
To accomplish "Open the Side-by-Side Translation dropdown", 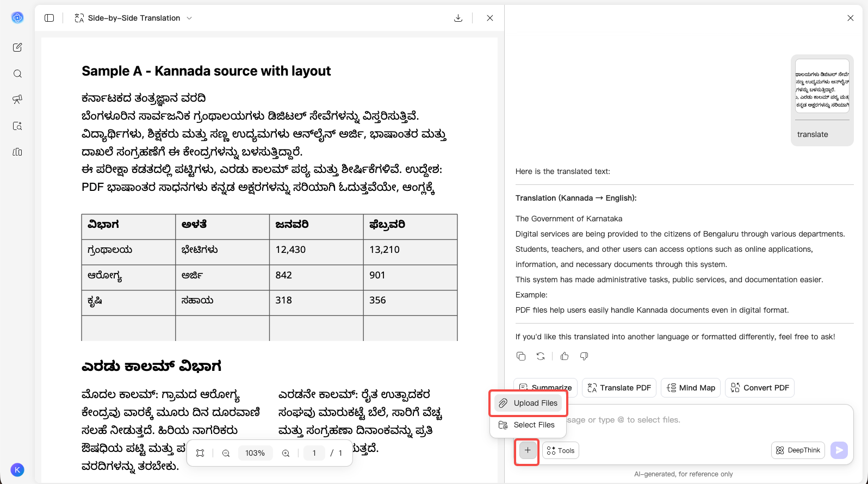I will point(133,18).
